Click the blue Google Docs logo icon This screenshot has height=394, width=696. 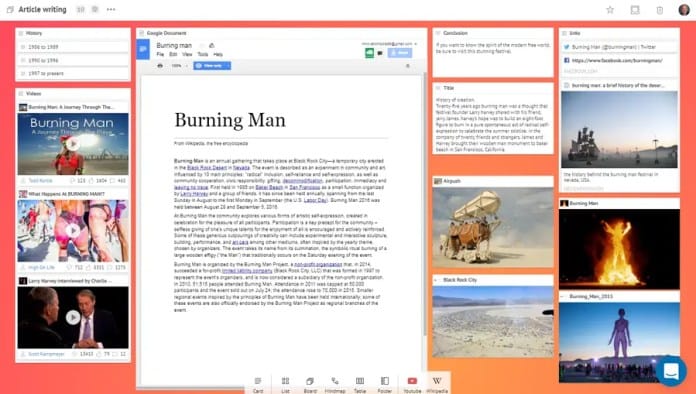tap(143, 49)
